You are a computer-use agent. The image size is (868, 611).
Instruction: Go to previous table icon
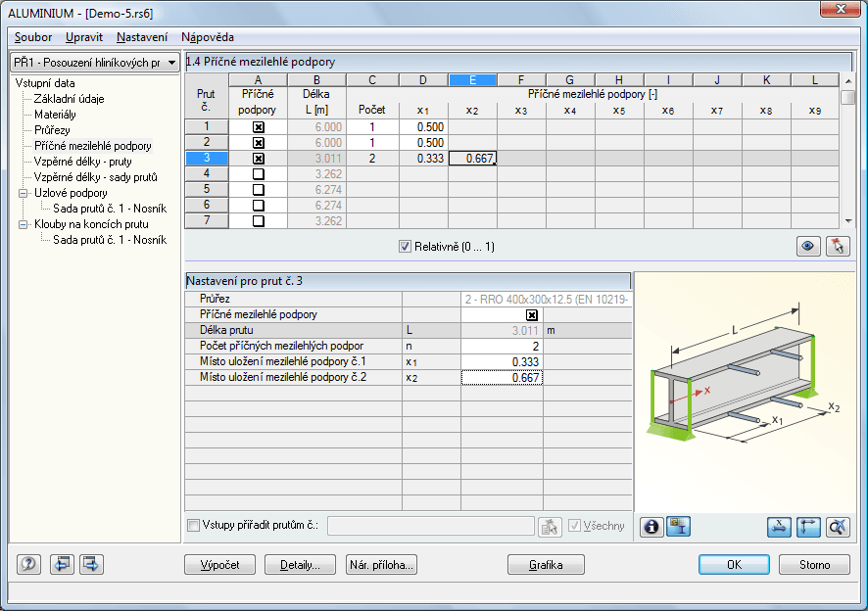(62, 564)
